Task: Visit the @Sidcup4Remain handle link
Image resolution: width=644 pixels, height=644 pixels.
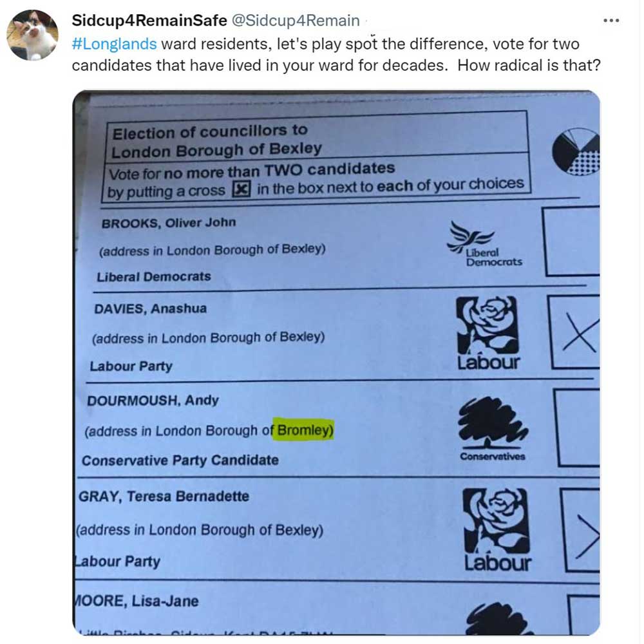Action: 295,21
